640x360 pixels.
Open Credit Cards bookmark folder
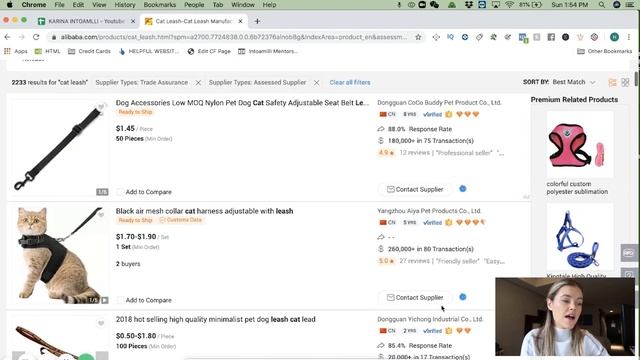(89, 51)
